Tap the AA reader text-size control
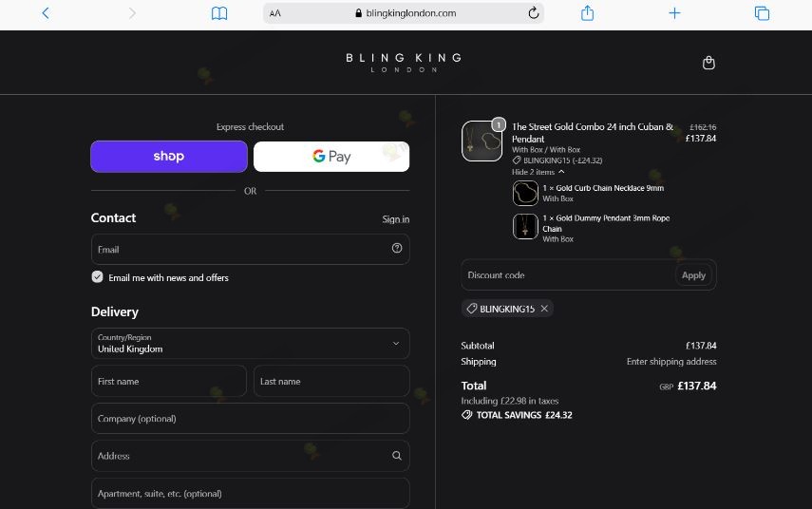This screenshot has height=509, width=812. [x=275, y=13]
